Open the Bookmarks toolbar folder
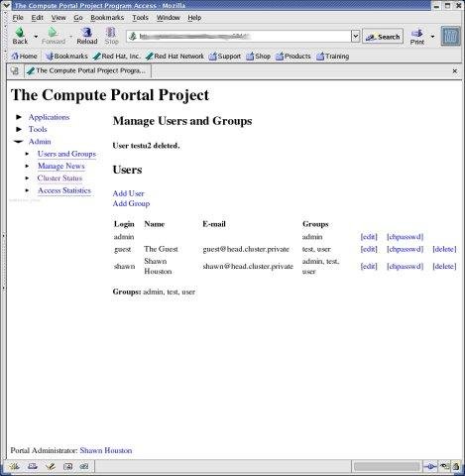 pos(66,57)
